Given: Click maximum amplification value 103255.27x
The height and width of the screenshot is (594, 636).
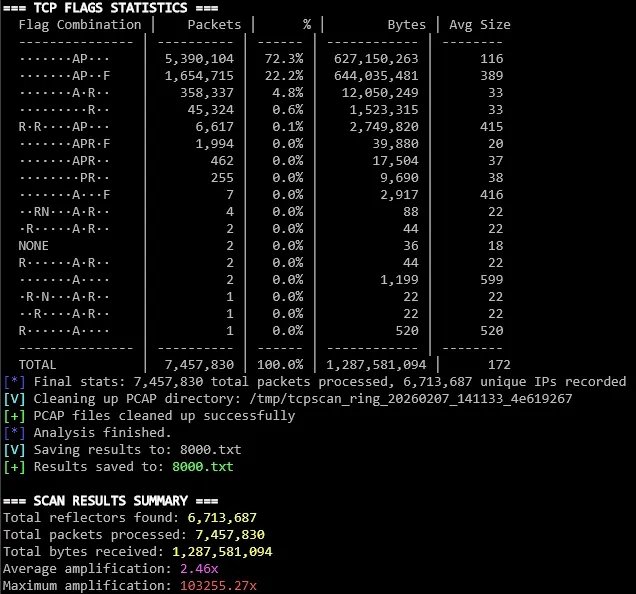Looking at the screenshot, I should 218,586.
